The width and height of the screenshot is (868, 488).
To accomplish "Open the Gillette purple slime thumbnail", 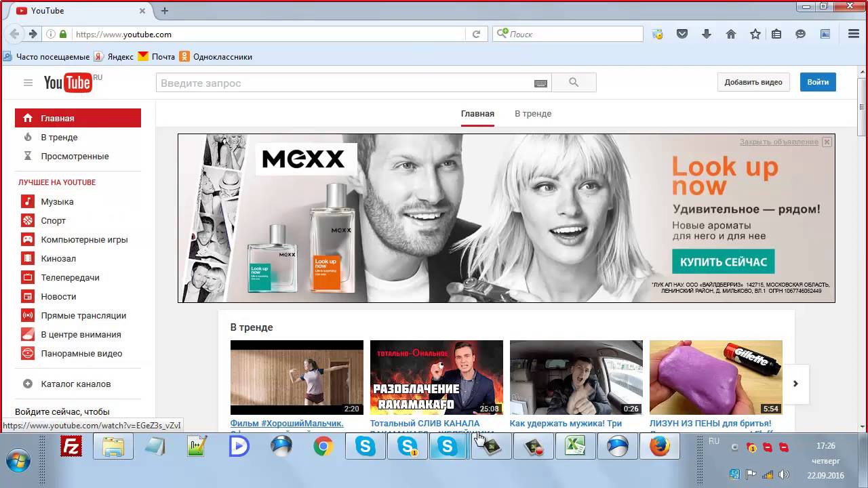I will pyautogui.click(x=716, y=378).
